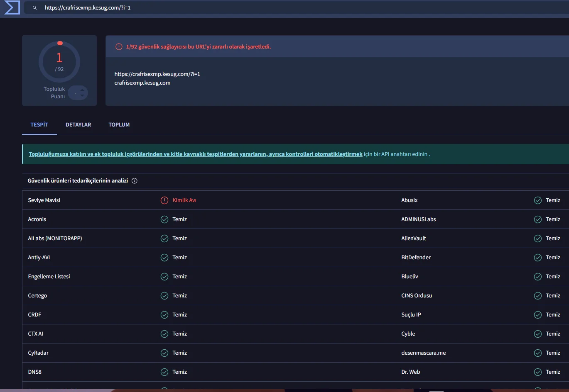Click the AlienVault clean check icon
The width and height of the screenshot is (569, 392).
point(538,239)
